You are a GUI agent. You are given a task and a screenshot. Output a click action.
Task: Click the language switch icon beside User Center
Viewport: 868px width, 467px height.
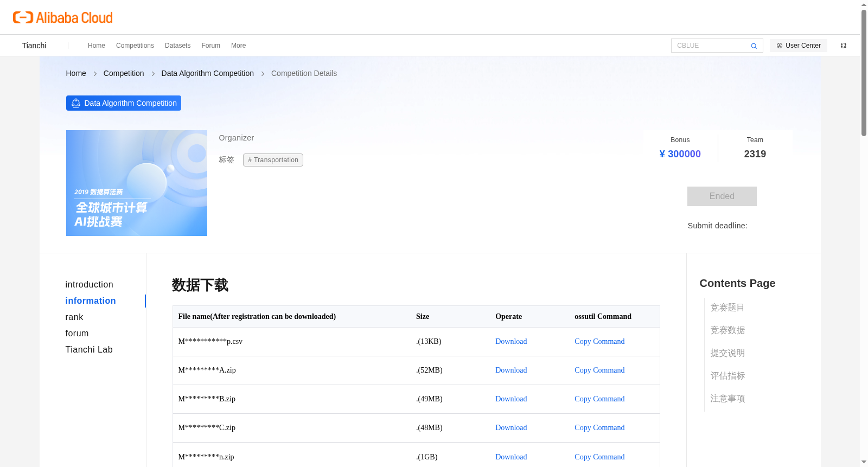[844, 46]
